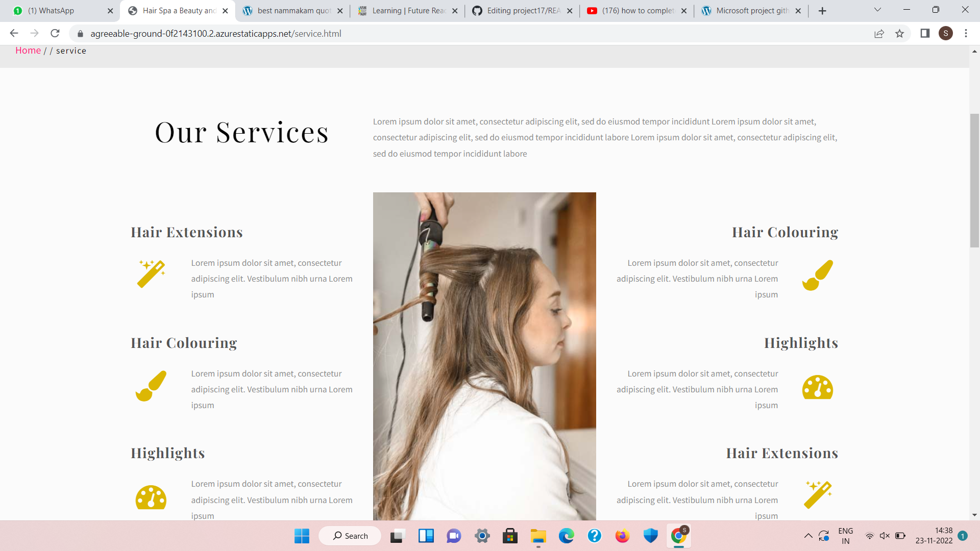
Task: Open a new browser tab
Action: click(822, 11)
